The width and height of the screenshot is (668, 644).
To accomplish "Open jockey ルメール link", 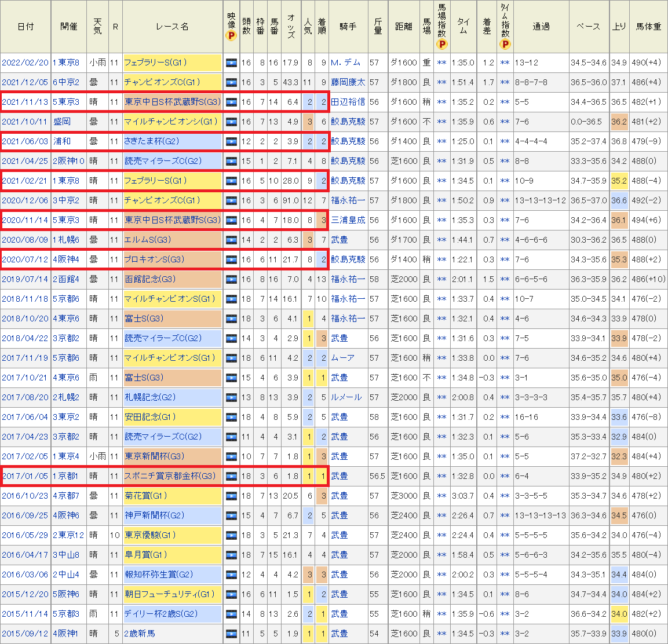I will [346, 397].
